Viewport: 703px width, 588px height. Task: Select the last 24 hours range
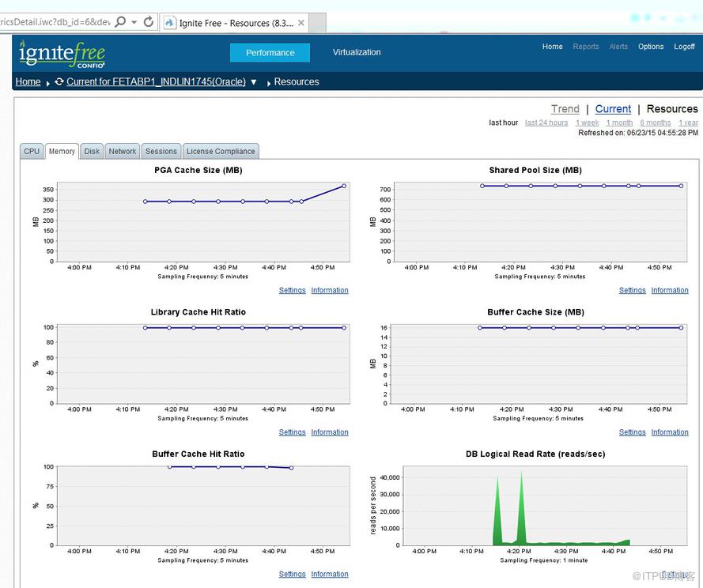pos(546,122)
